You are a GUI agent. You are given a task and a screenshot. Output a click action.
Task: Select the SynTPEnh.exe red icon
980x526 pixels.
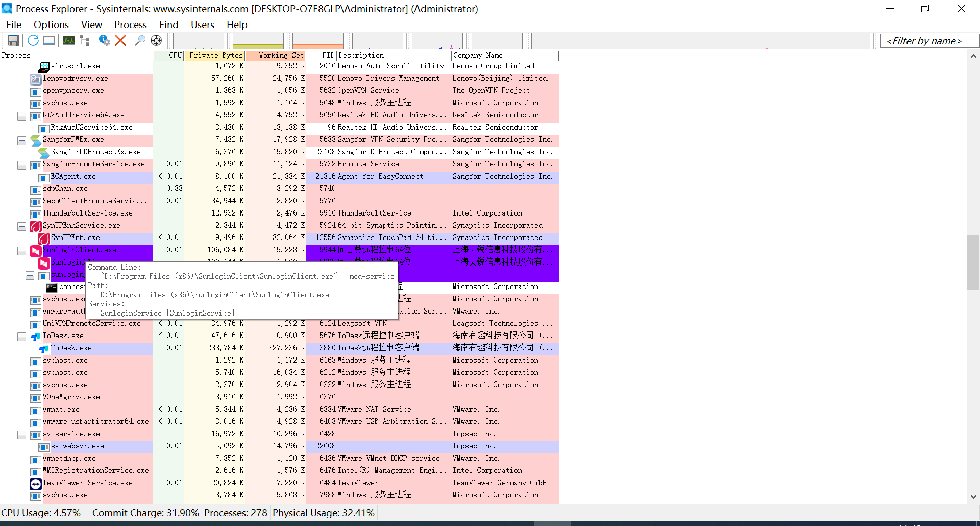44,238
